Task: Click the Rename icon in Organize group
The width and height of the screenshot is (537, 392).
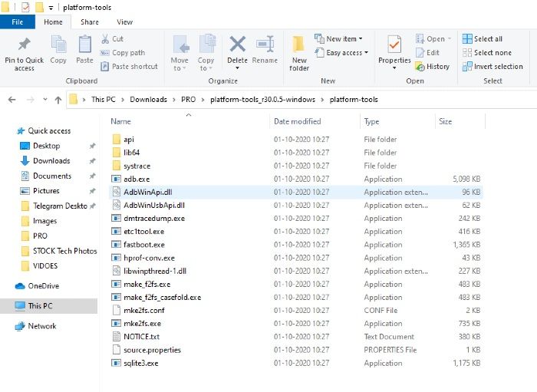Action: 265,45
